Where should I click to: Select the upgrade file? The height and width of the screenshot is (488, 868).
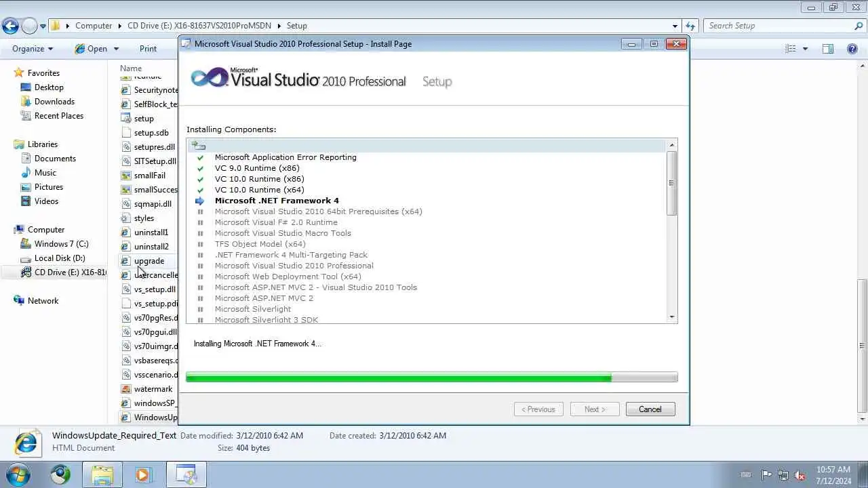pyautogui.click(x=149, y=260)
